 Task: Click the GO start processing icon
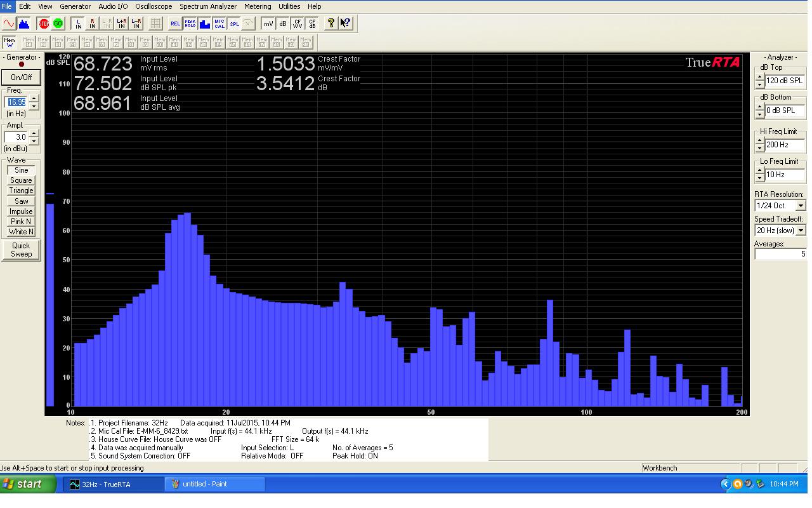point(58,23)
